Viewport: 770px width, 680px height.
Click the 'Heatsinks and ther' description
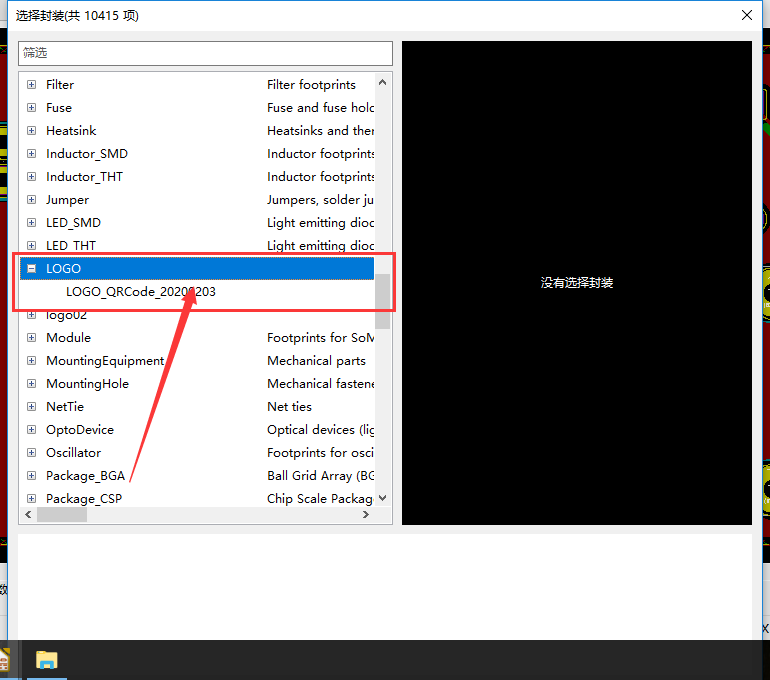click(x=320, y=131)
